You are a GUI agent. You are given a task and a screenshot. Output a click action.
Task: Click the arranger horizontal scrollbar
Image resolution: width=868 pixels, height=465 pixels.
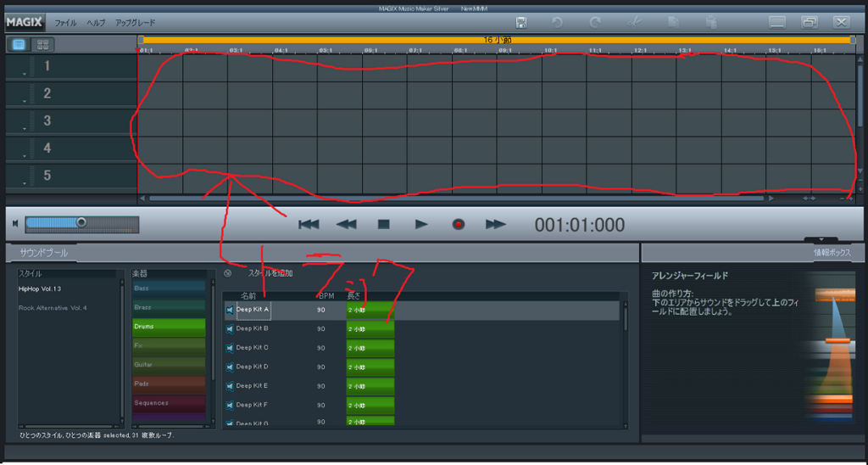tap(456, 199)
